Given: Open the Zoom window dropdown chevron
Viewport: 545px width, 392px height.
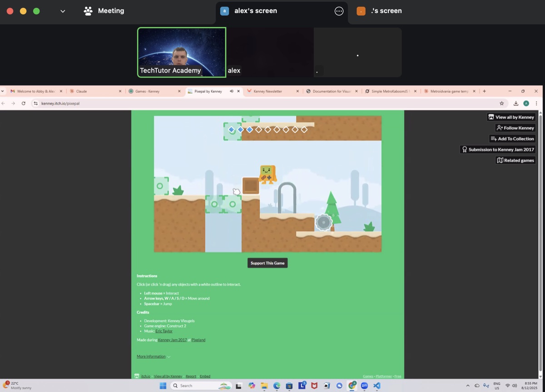Looking at the screenshot, I should click(x=63, y=11).
